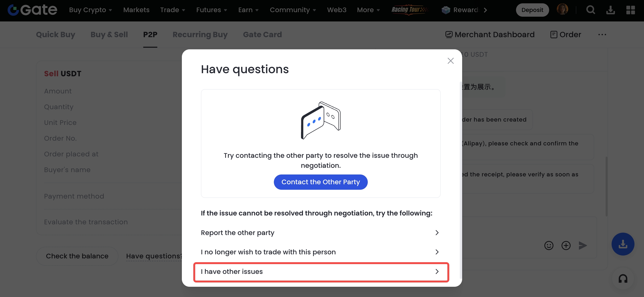The image size is (644, 297).
Task: Open the emoji picker in chat
Action: (549, 246)
